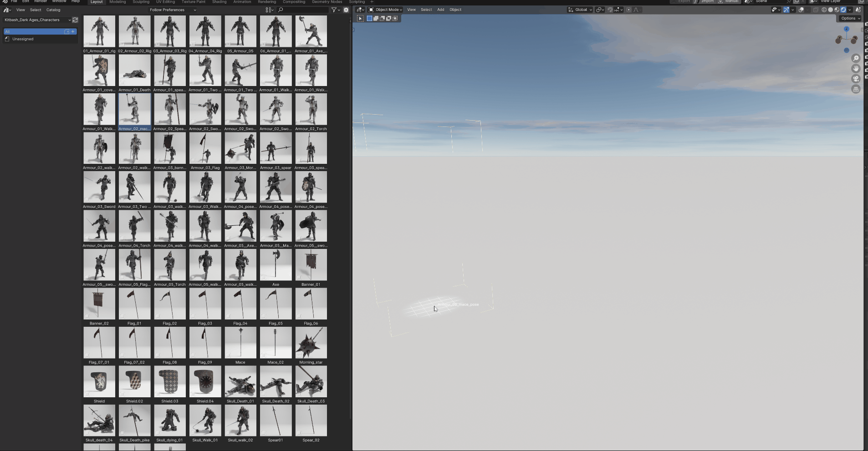This screenshot has height=451, width=868.
Task: Select the tweak select tool icon
Action: pyautogui.click(x=360, y=19)
